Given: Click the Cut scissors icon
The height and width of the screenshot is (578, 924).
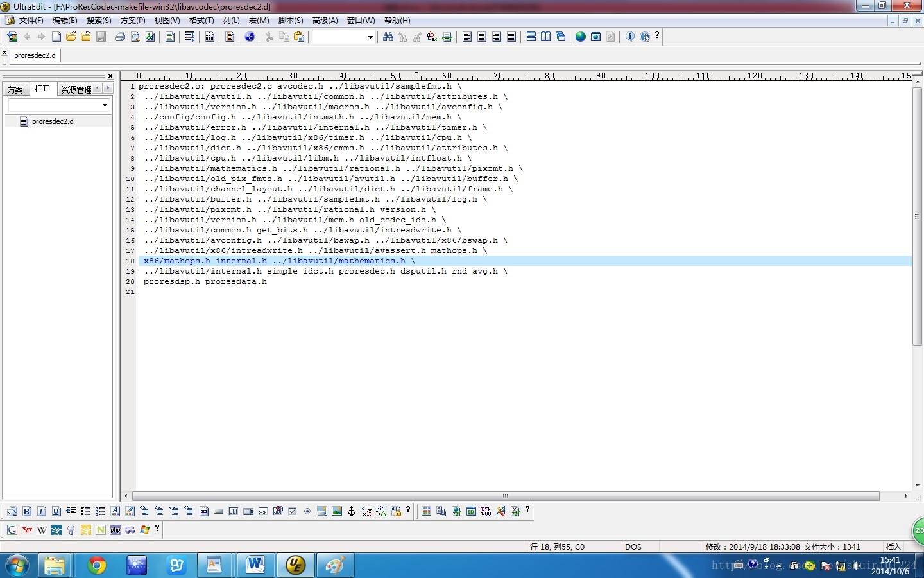Looking at the screenshot, I should coord(269,37).
